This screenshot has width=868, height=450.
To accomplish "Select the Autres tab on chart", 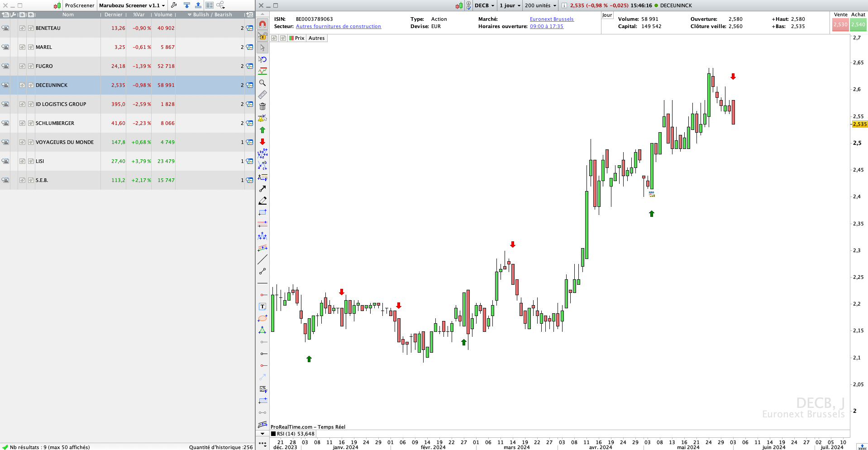I will tap(317, 38).
